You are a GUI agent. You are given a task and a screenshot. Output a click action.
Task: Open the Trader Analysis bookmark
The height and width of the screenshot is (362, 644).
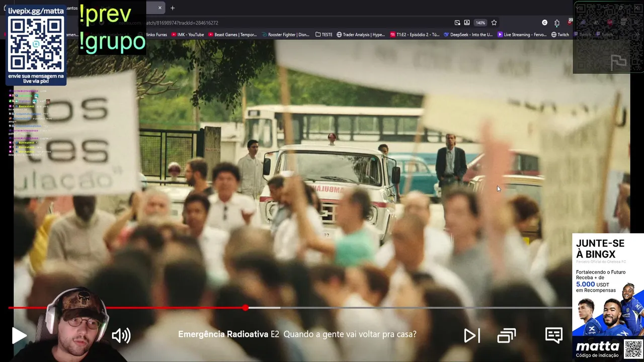(361, 35)
